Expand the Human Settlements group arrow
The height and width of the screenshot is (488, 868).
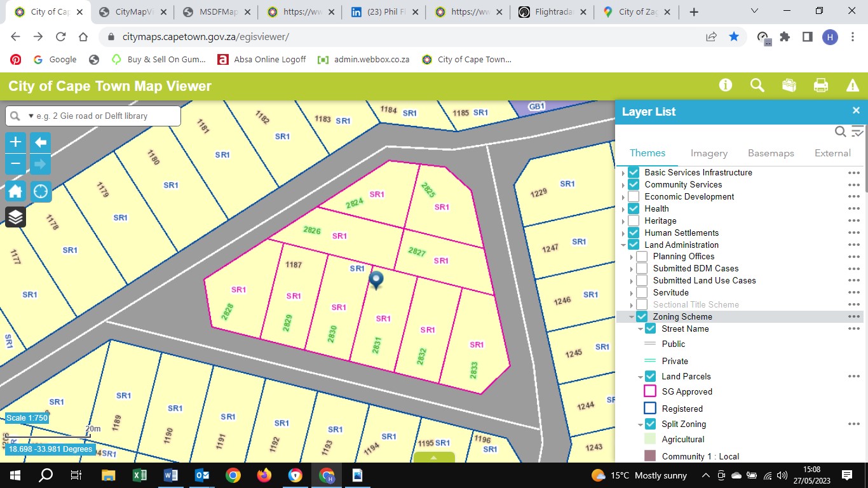coord(623,233)
